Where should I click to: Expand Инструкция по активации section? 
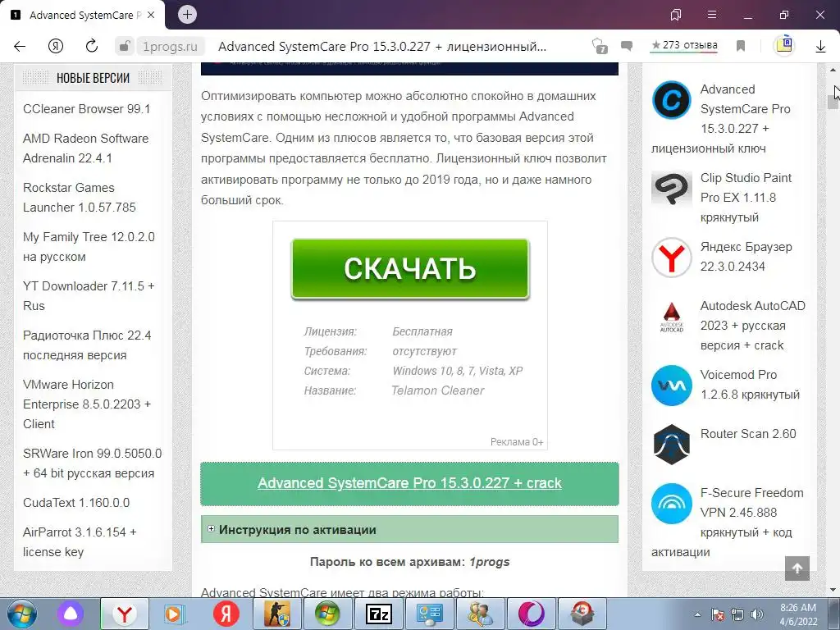[410, 529]
